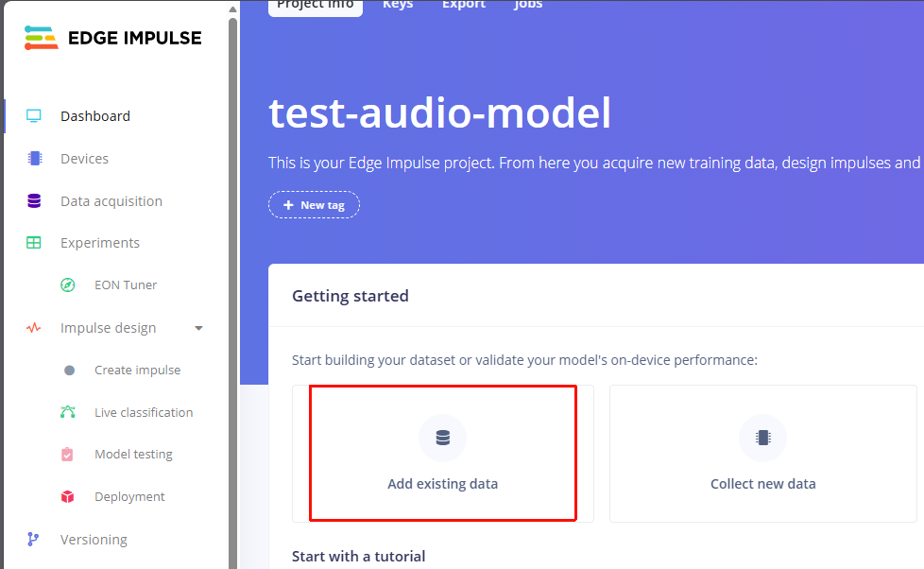Click the EON Tuner compass icon
The height and width of the screenshot is (569, 924).
click(x=68, y=285)
